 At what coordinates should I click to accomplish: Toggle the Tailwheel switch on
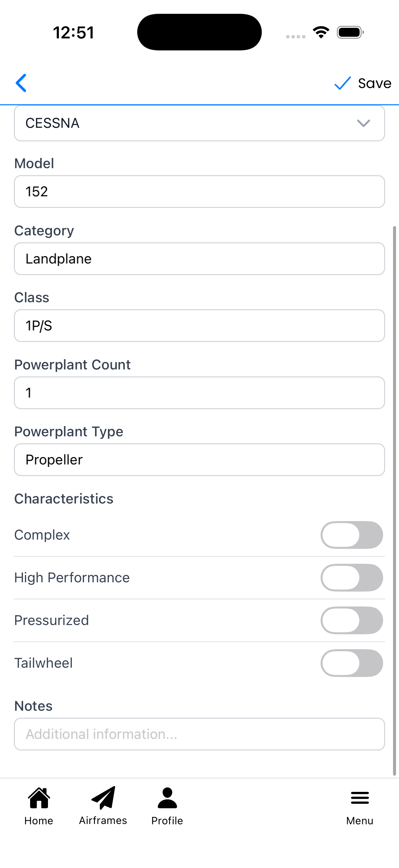pyautogui.click(x=352, y=663)
